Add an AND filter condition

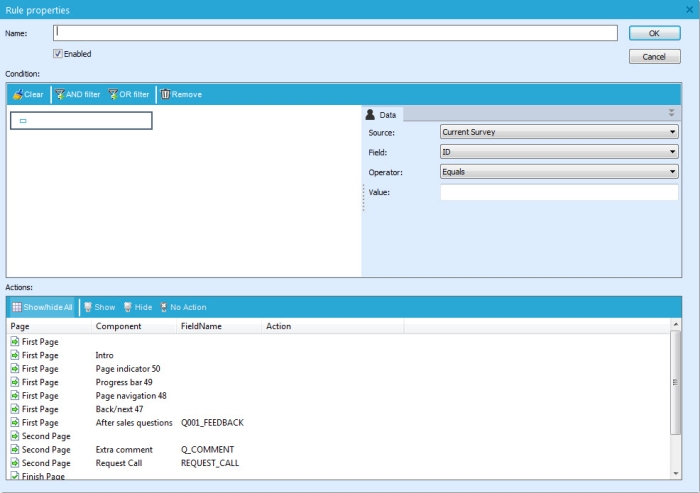point(77,94)
